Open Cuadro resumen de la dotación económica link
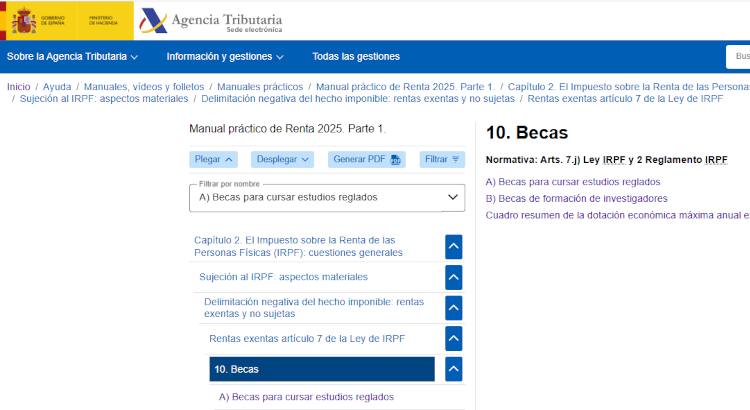The image size is (750, 410). coord(618,215)
